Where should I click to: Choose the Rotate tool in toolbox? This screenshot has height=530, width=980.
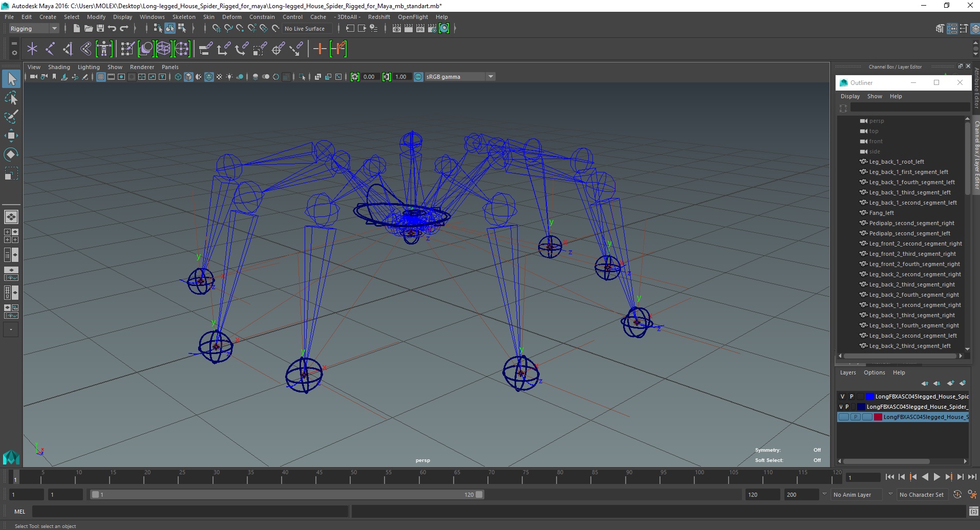[x=11, y=154]
